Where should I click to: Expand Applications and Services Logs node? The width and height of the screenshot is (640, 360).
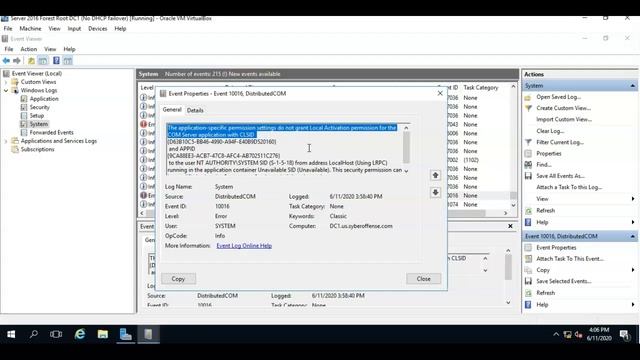click(6, 141)
